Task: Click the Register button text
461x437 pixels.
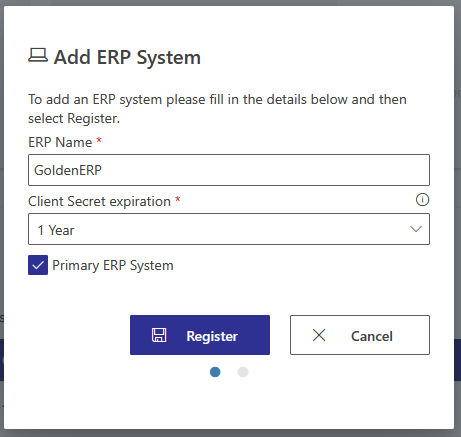Action: click(x=212, y=336)
